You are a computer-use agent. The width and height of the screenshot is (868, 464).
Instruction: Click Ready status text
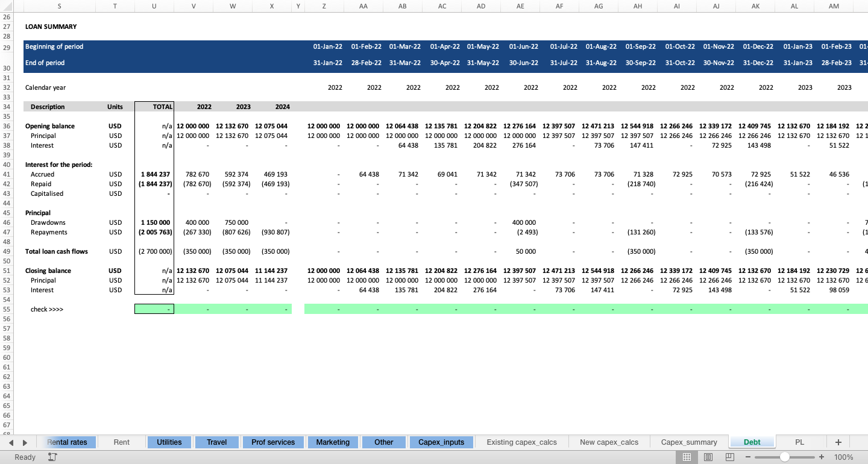(x=25, y=457)
